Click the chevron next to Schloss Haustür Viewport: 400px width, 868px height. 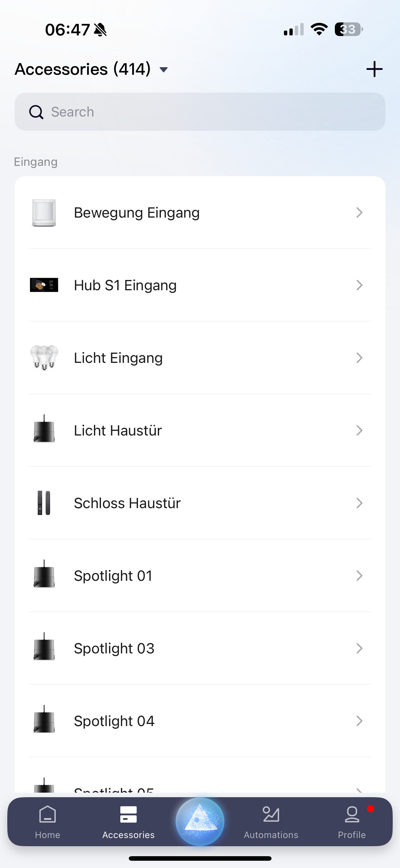point(359,503)
